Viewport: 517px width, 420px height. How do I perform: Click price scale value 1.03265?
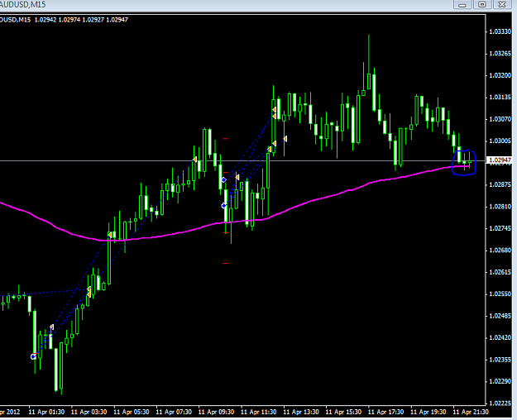click(x=500, y=54)
